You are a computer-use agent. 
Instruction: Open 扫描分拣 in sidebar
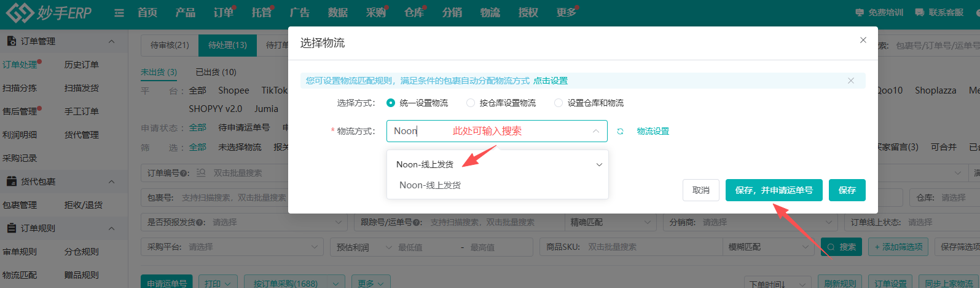tap(20, 88)
